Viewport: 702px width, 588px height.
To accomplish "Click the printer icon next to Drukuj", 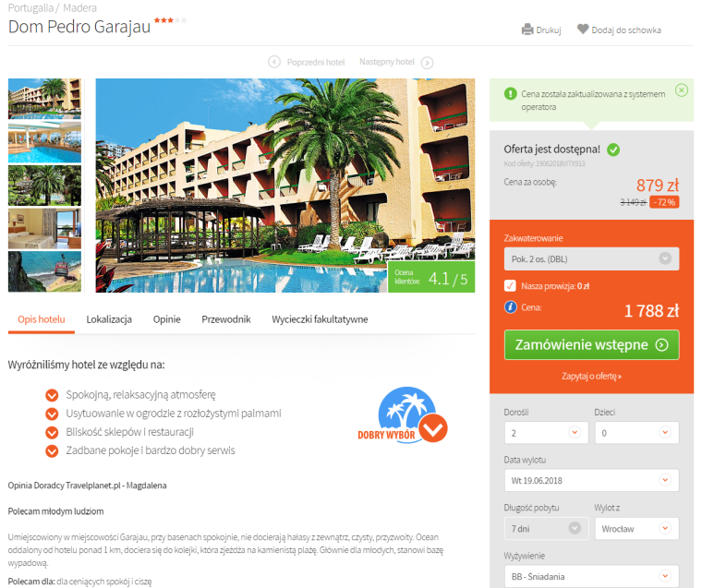I will [x=527, y=30].
